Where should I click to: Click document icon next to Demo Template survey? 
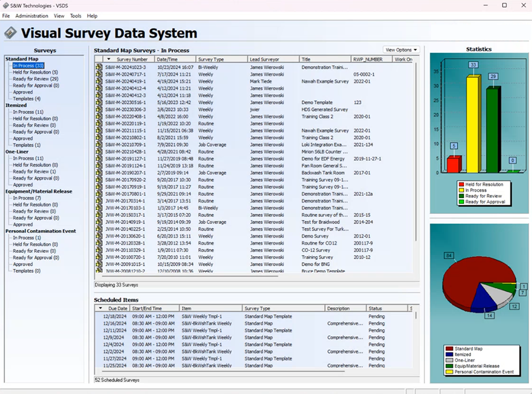tap(99, 103)
